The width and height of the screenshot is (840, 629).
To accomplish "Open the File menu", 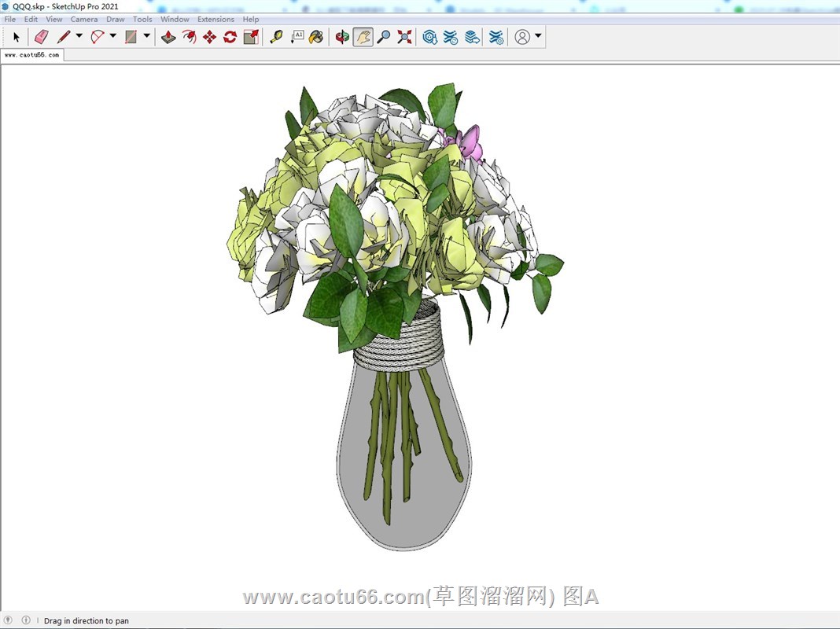I will coord(9,20).
